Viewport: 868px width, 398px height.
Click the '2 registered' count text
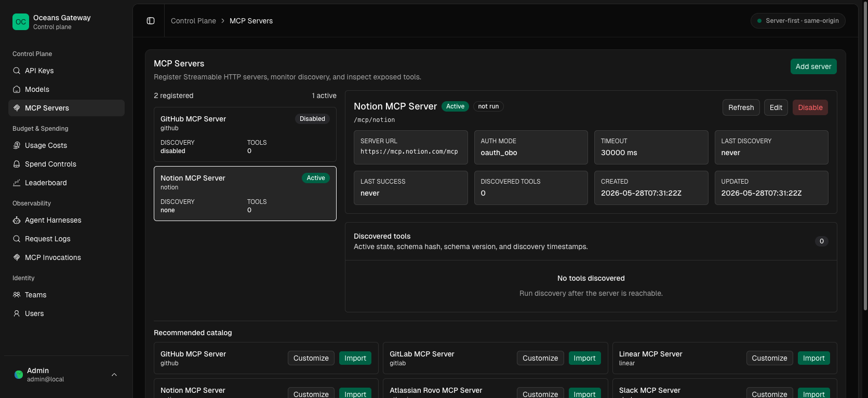point(173,95)
